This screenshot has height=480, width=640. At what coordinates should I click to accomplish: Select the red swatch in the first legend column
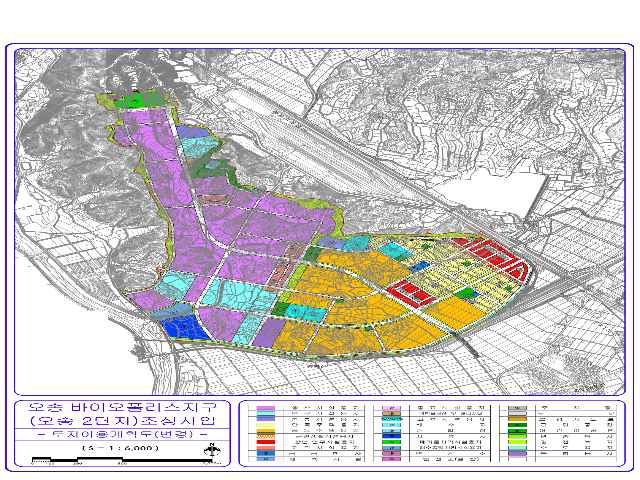[x=265, y=443]
